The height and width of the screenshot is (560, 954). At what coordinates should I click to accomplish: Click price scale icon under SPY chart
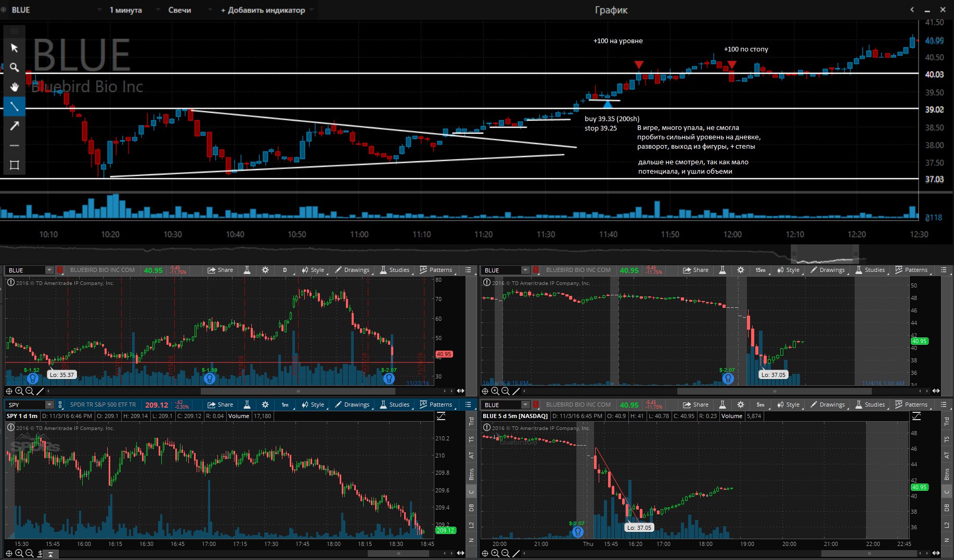coord(40,553)
